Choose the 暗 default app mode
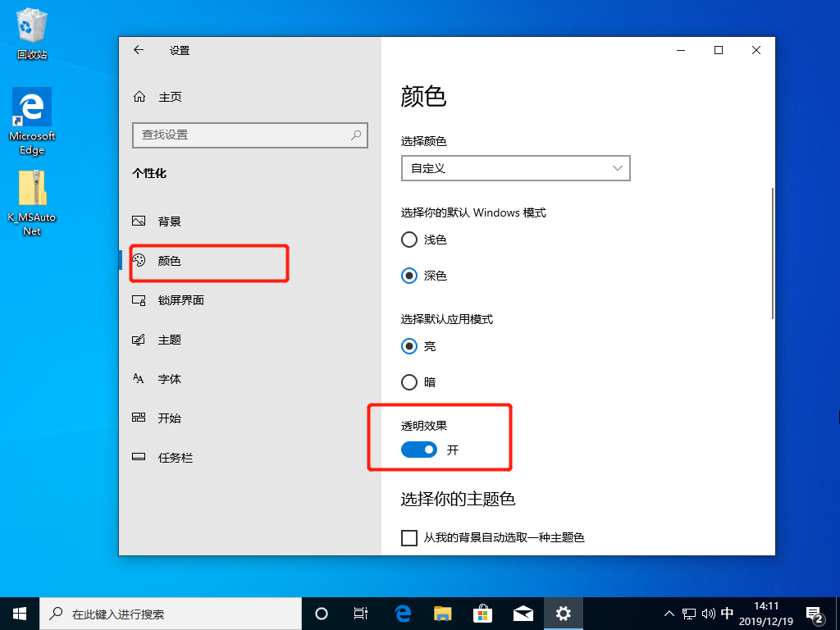 click(409, 382)
